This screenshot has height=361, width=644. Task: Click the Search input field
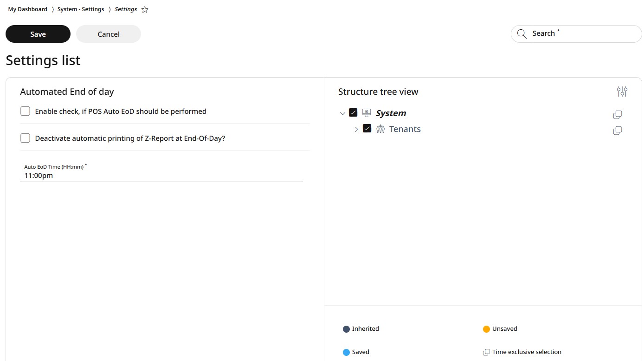pos(576,34)
